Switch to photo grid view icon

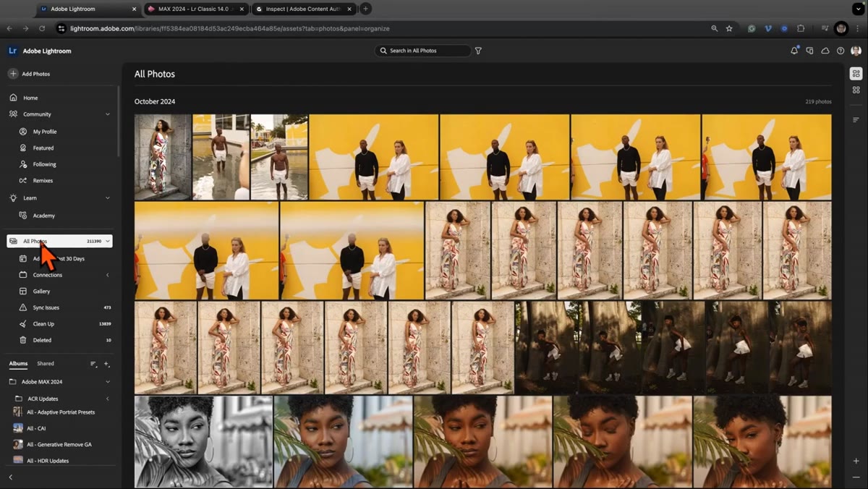pos(856,74)
